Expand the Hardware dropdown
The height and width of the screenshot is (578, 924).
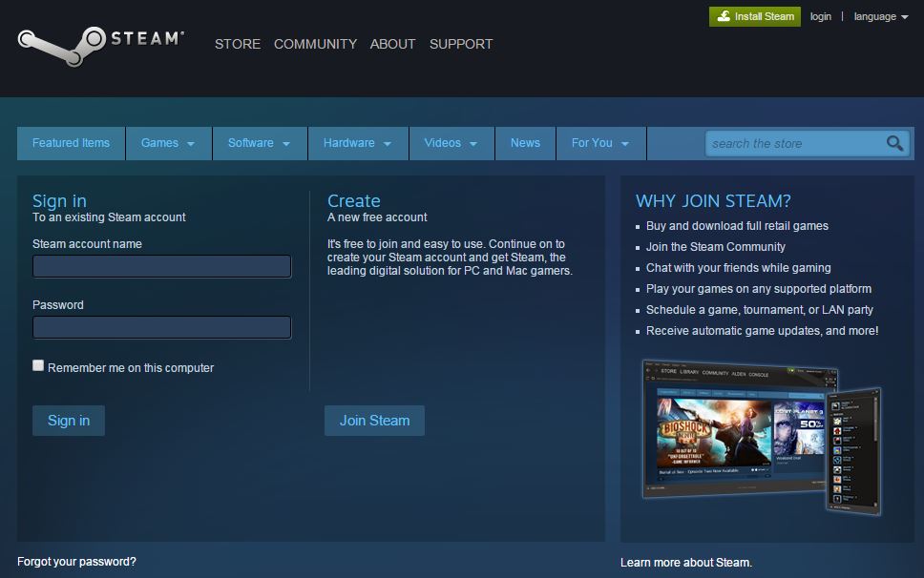click(x=358, y=143)
